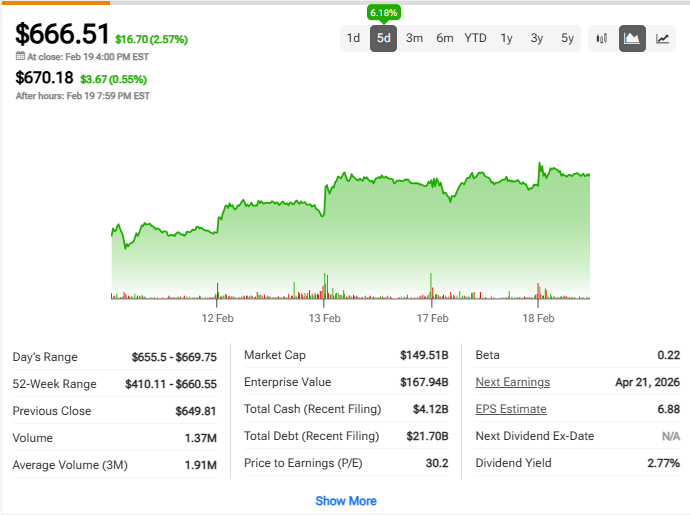Click the Dividend Yield label
Viewport: 690px width, 515px height.
514,463
